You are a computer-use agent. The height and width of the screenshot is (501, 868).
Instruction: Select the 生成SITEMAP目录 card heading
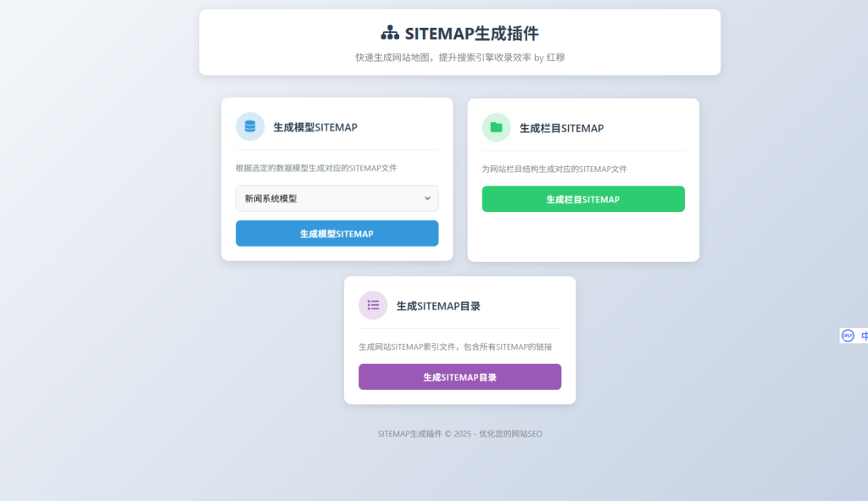tap(438, 306)
